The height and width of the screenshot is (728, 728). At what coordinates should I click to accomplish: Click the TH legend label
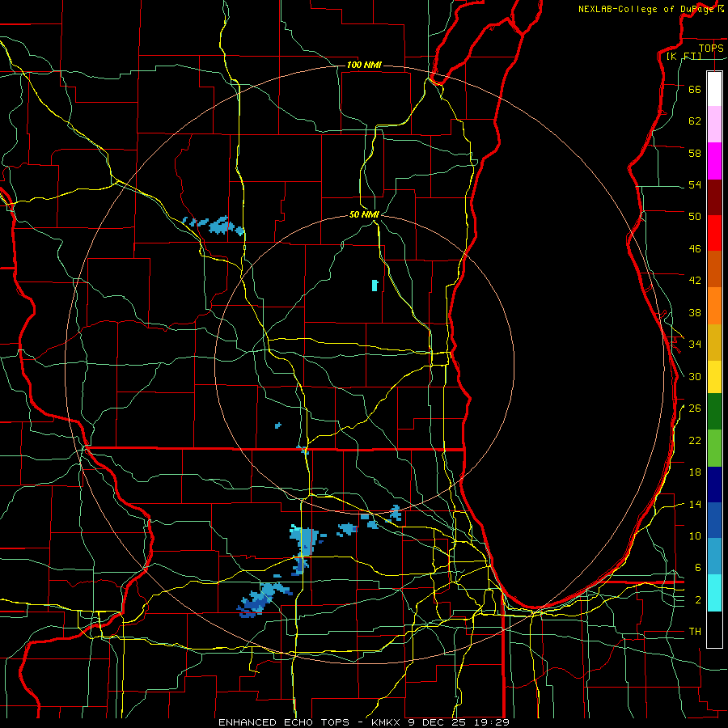pos(695,632)
